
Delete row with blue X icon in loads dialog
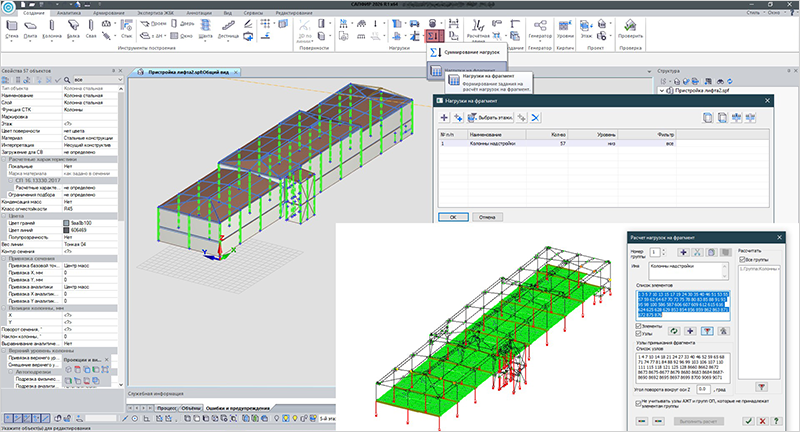tap(535, 117)
